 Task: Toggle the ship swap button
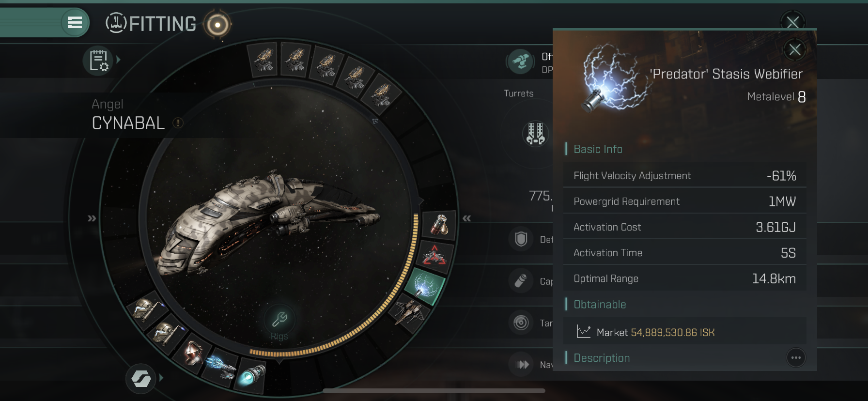click(x=141, y=378)
